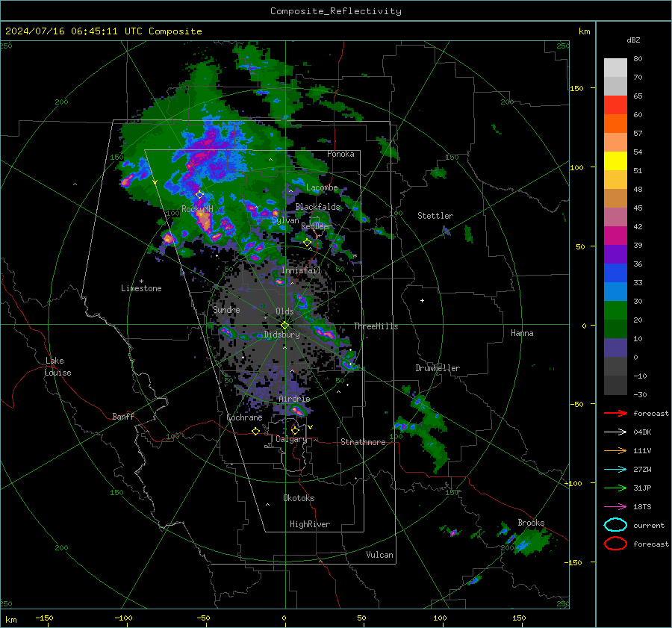Click the yellow diamond marker near RedDeer
This screenshot has width=672, height=628.
click(x=308, y=243)
